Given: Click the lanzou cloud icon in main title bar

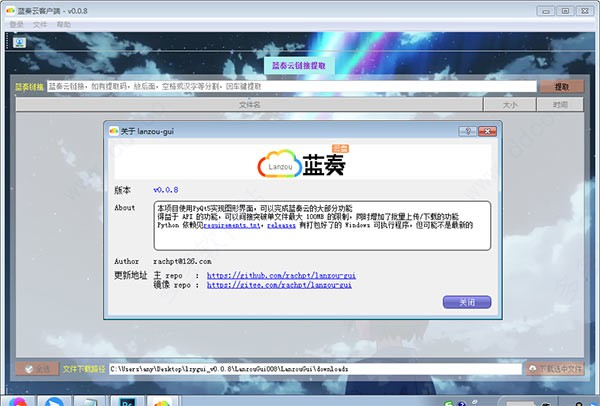Looking at the screenshot, I should (x=10, y=11).
